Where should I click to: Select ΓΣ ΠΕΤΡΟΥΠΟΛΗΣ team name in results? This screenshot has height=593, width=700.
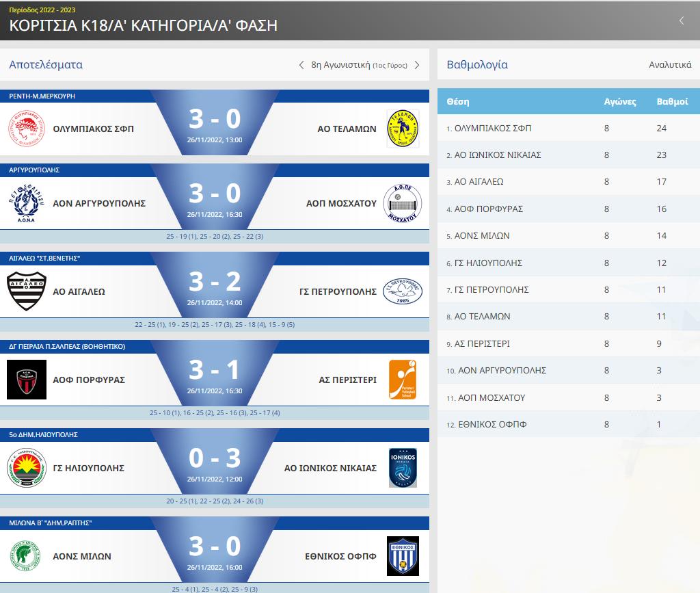pyautogui.click(x=338, y=291)
